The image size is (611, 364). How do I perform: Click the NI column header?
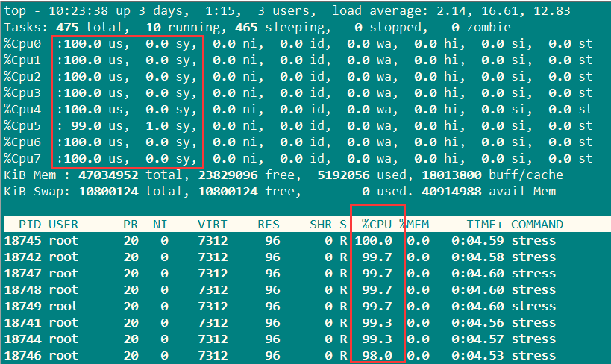click(160, 224)
